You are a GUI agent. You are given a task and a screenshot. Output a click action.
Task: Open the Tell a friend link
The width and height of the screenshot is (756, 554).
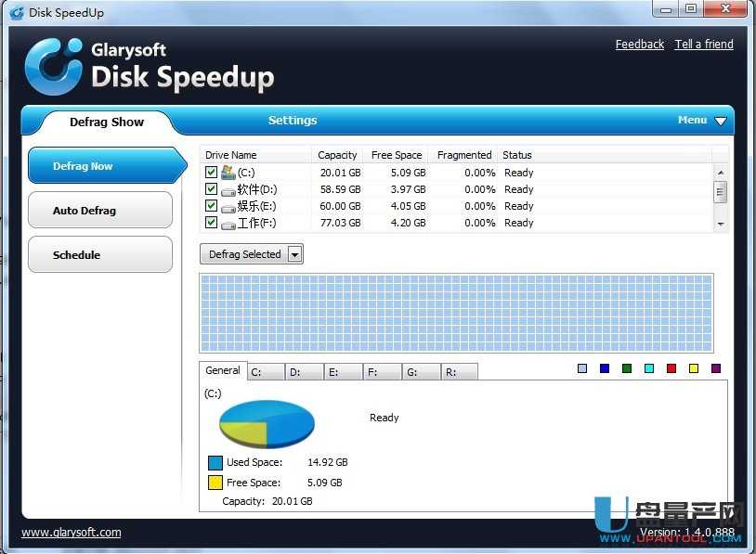pos(704,45)
